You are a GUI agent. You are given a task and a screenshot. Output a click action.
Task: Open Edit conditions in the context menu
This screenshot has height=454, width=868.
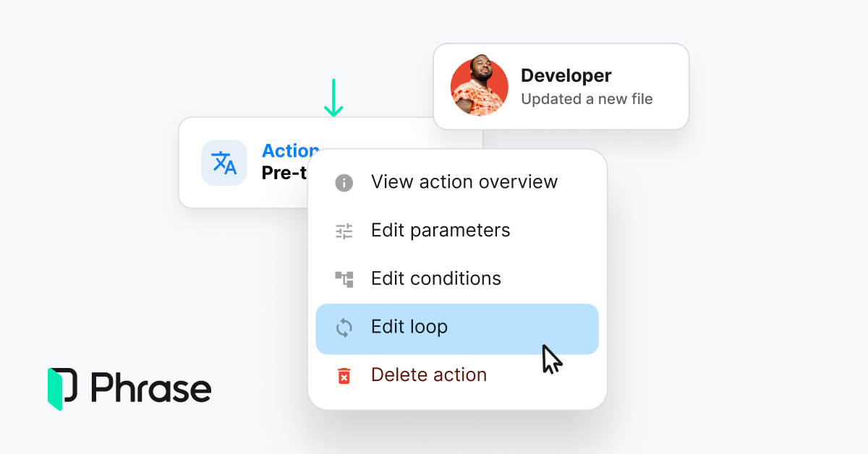(x=435, y=279)
